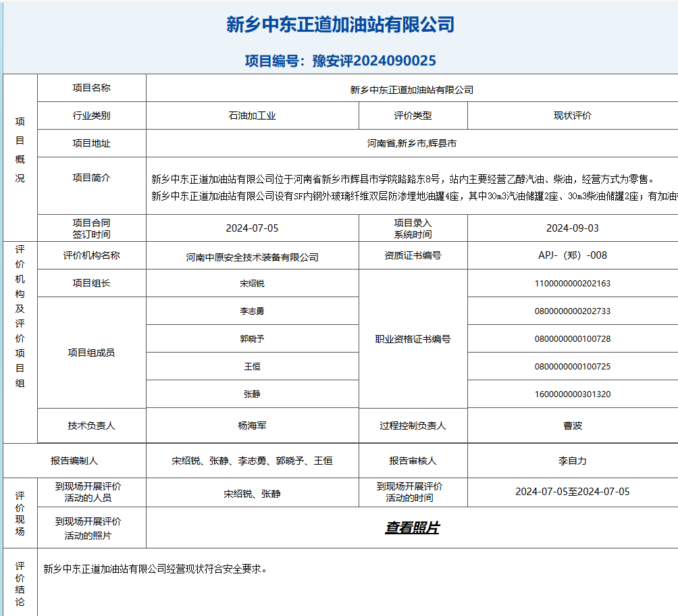The width and height of the screenshot is (678, 616).
Task: Select the date range 2024-07-05至2024-07-05
Action: pos(573,492)
